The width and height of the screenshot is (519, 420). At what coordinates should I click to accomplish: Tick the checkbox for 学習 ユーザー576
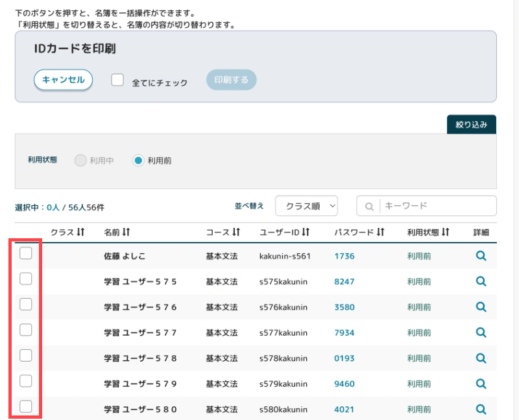pyautogui.click(x=26, y=304)
